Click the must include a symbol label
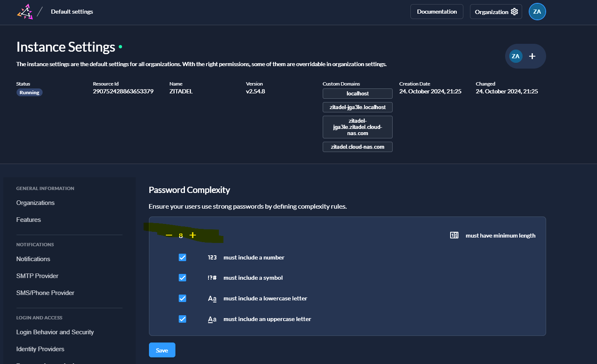 (x=253, y=278)
